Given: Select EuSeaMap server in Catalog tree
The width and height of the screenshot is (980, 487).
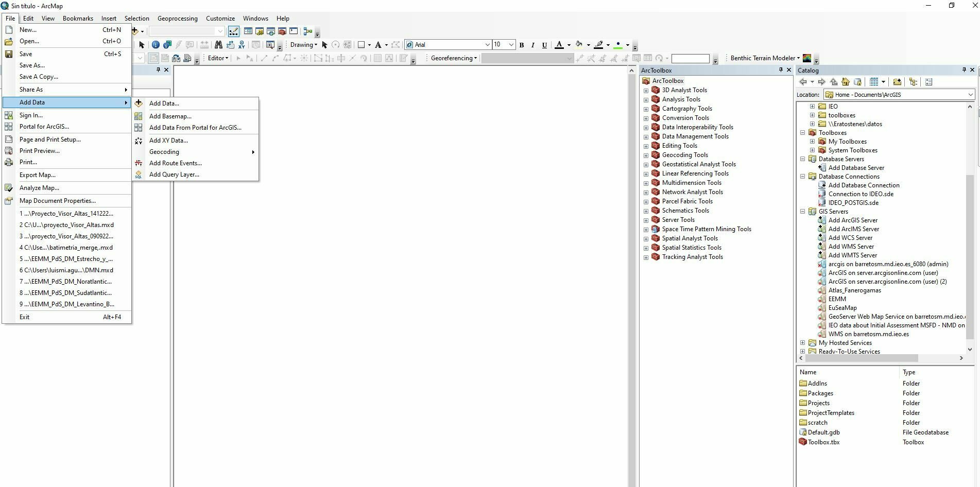Looking at the screenshot, I should point(843,308).
